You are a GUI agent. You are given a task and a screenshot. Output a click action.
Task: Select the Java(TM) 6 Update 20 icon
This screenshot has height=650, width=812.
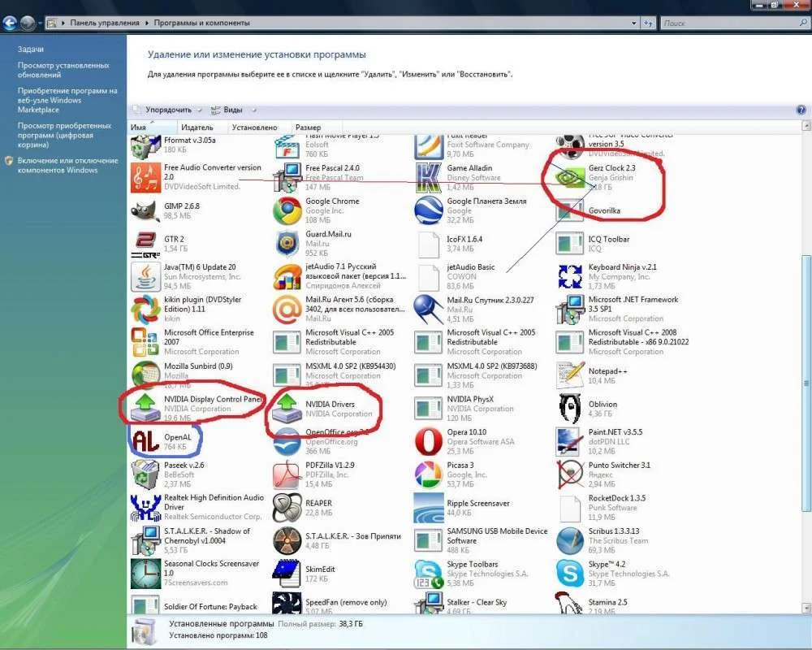(145, 276)
